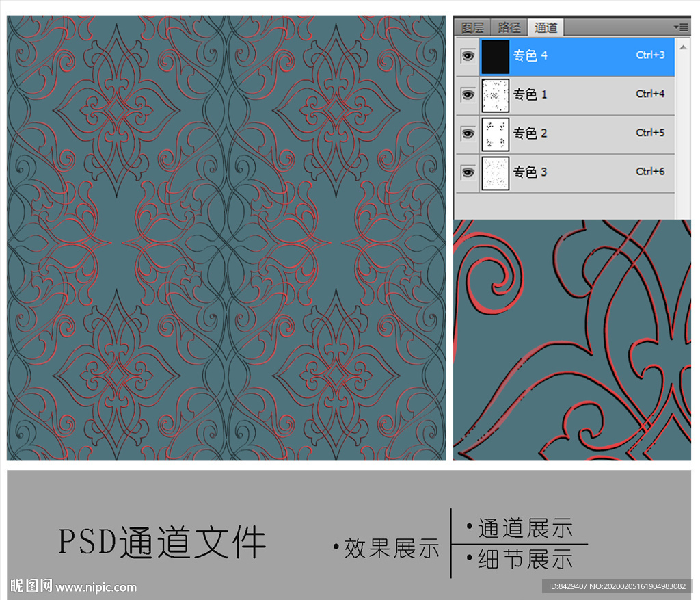Select the 专色 4 channel black thumbnail
The width and height of the screenshot is (700, 600).
tap(495, 56)
